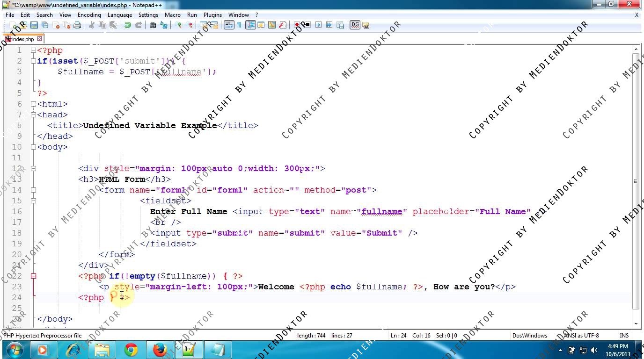Open the Settings menu
Viewport: 644px width, 359px height.
pos(148,14)
